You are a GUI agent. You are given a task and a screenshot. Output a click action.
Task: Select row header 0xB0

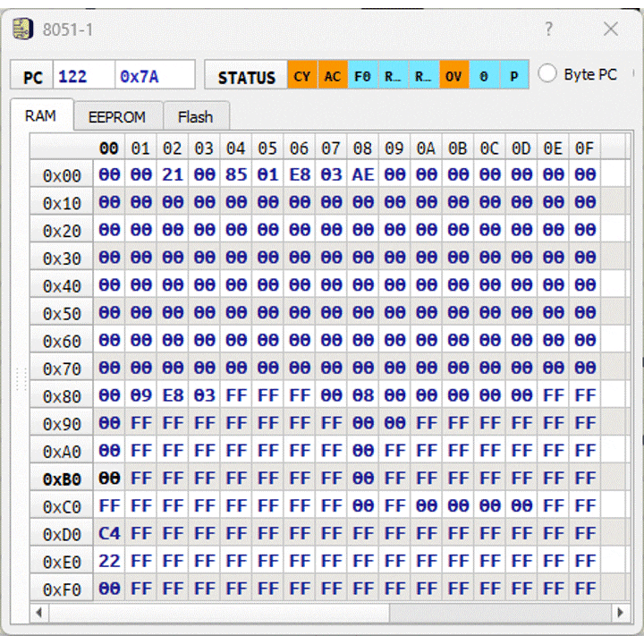pos(62,479)
